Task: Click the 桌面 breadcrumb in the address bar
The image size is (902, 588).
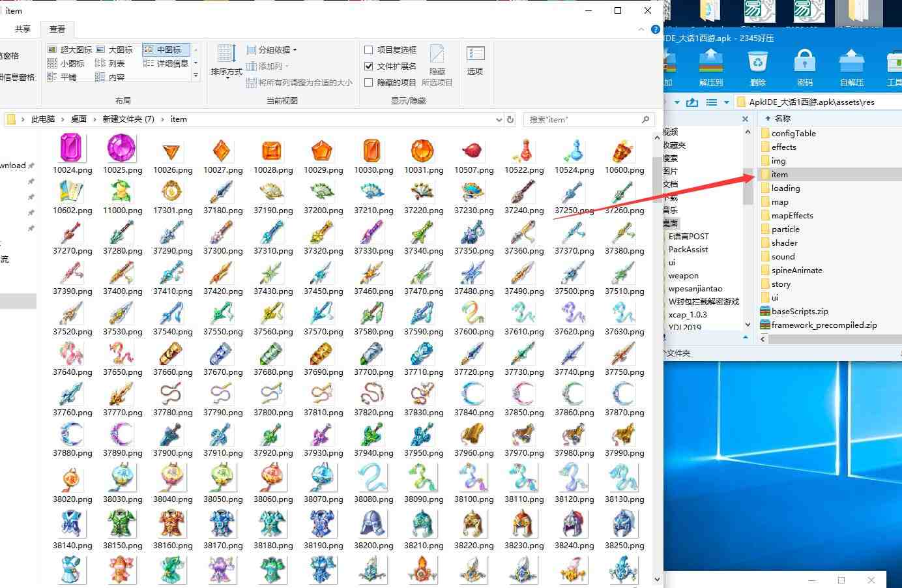Action: tap(79, 119)
